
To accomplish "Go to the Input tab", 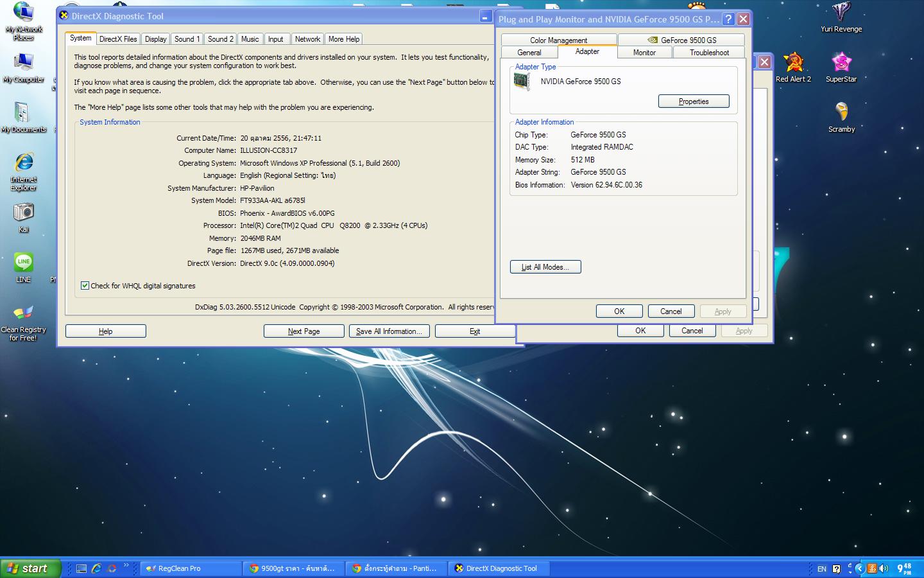I will 276,39.
